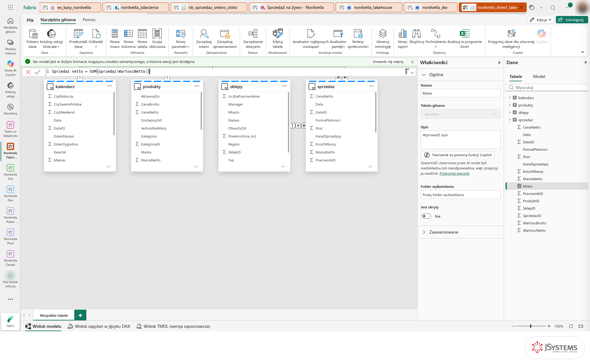Image resolution: width=590 pixels, height=364 pixels.
Task: Click the Wyszukaj search field
Action: [x=547, y=87]
